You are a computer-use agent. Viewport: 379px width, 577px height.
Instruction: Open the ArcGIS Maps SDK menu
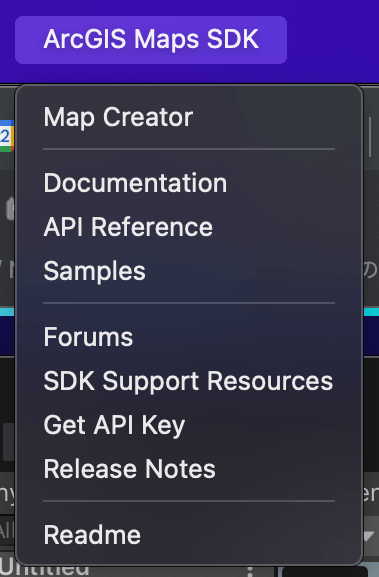click(x=151, y=40)
